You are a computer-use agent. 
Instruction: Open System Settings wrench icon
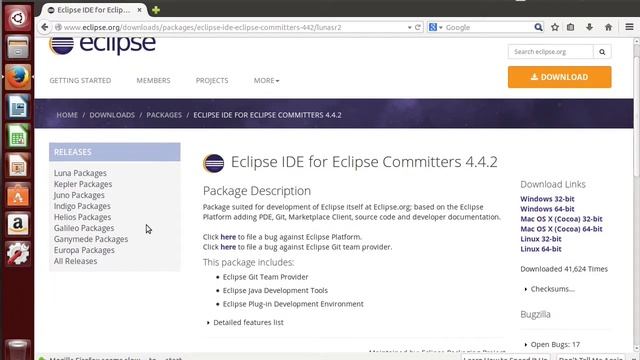(x=18, y=254)
